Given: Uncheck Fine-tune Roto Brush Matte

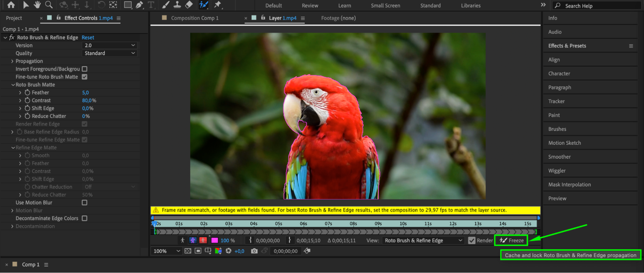Looking at the screenshot, I should pos(85,77).
